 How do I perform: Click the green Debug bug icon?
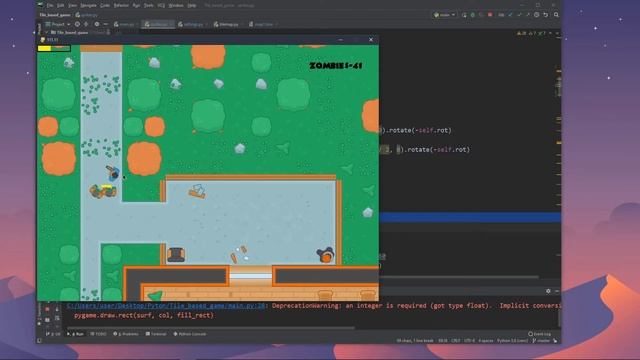(x=473, y=15)
